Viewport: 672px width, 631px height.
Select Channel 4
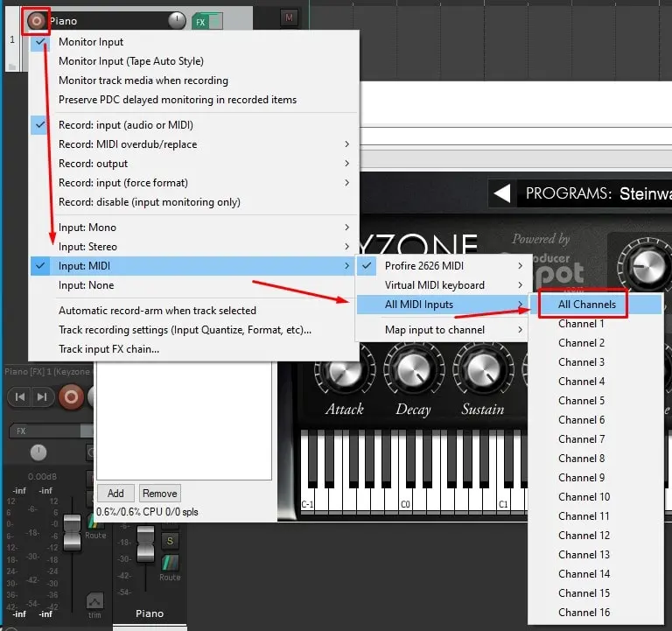tap(596, 382)
